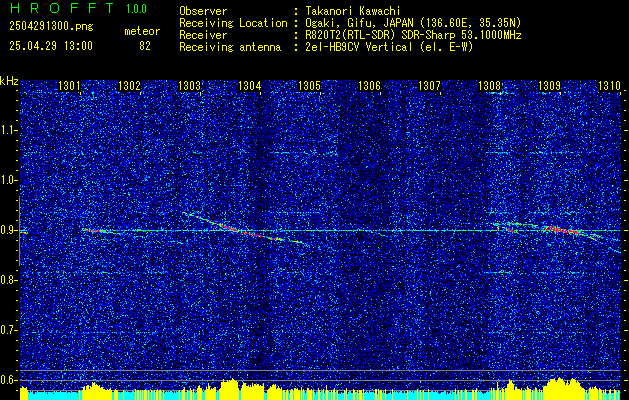Click the 1301 time marker
The image size is (629, 400).
tap(69, 86)
